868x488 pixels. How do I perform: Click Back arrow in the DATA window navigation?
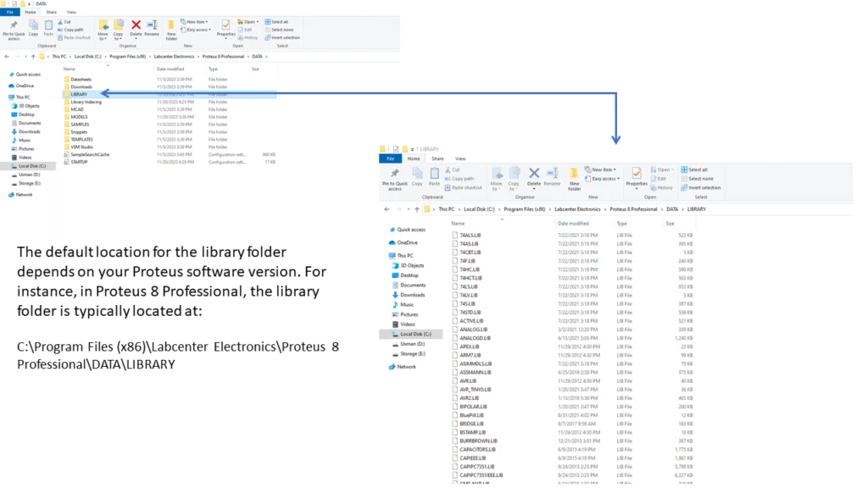[x=8, y=57]
